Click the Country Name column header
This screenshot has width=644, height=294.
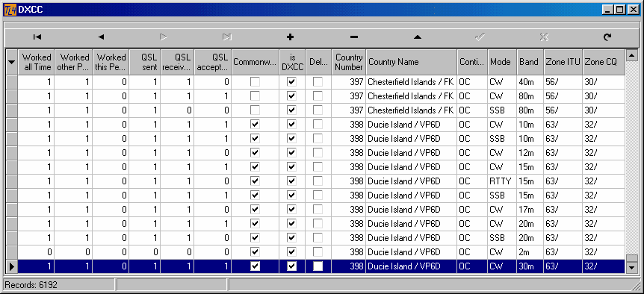(412, 62)
